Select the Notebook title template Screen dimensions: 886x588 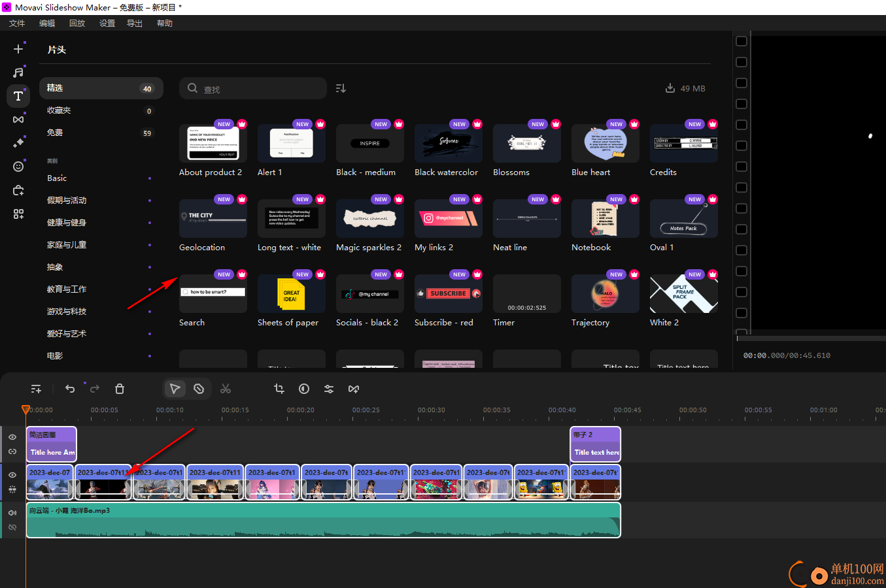605,218
